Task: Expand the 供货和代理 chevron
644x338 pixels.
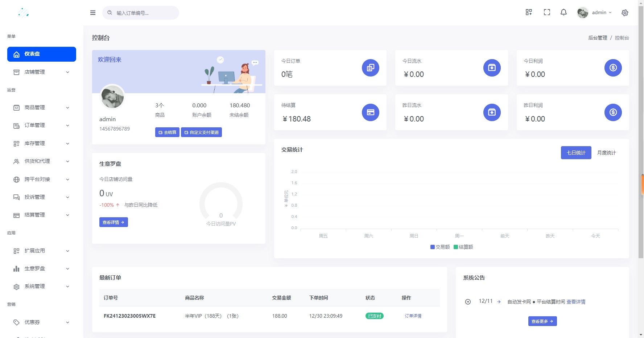Action: (67, 161)
